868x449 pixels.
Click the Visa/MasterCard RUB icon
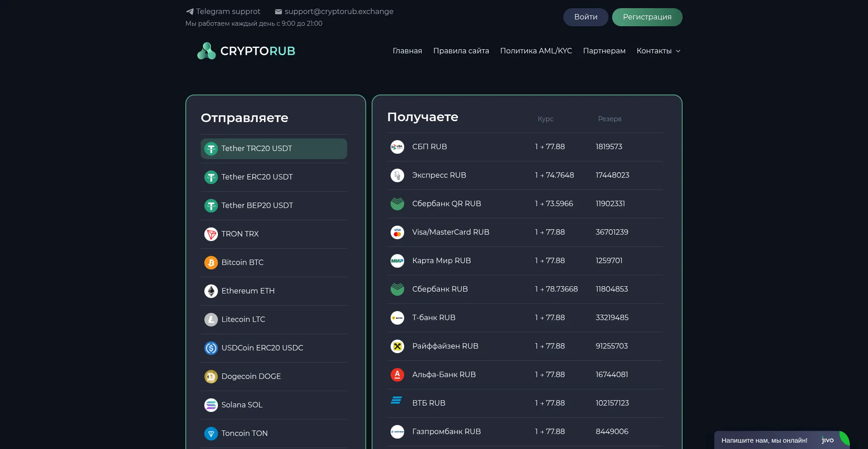pos(397,232)
